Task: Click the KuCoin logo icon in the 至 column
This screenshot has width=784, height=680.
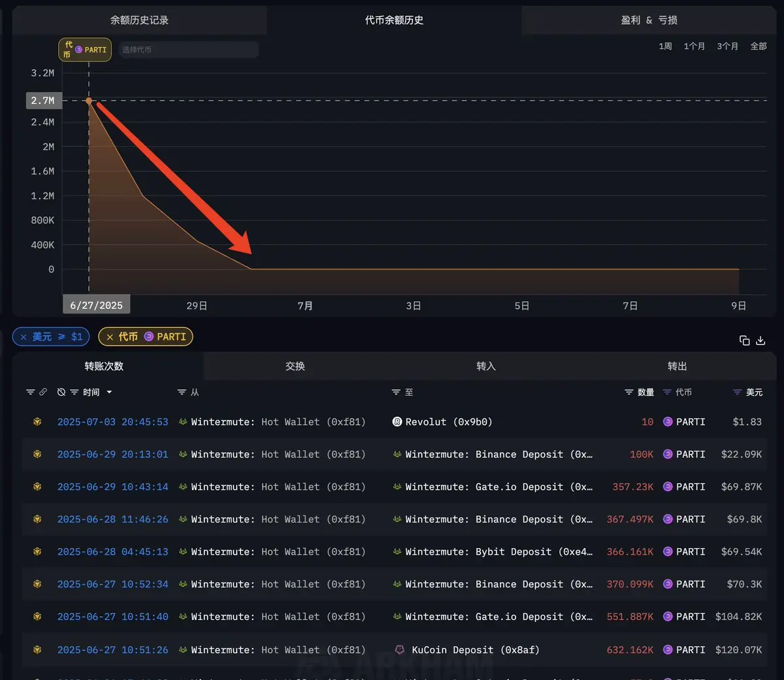Action: point(400,650)
